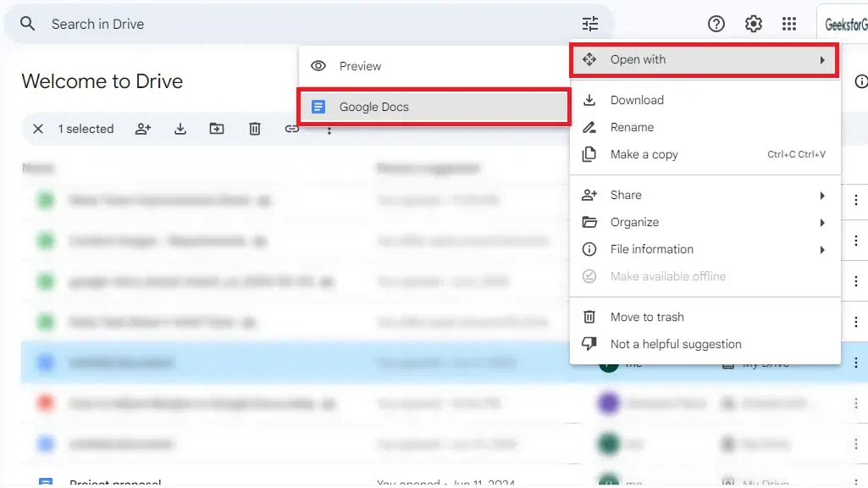
Task: Open more actions for the highlighted file row
Action: click(x=856, y=363)
